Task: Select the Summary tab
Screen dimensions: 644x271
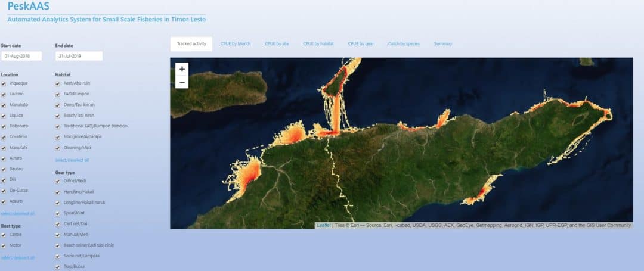Action: point(443,44)
